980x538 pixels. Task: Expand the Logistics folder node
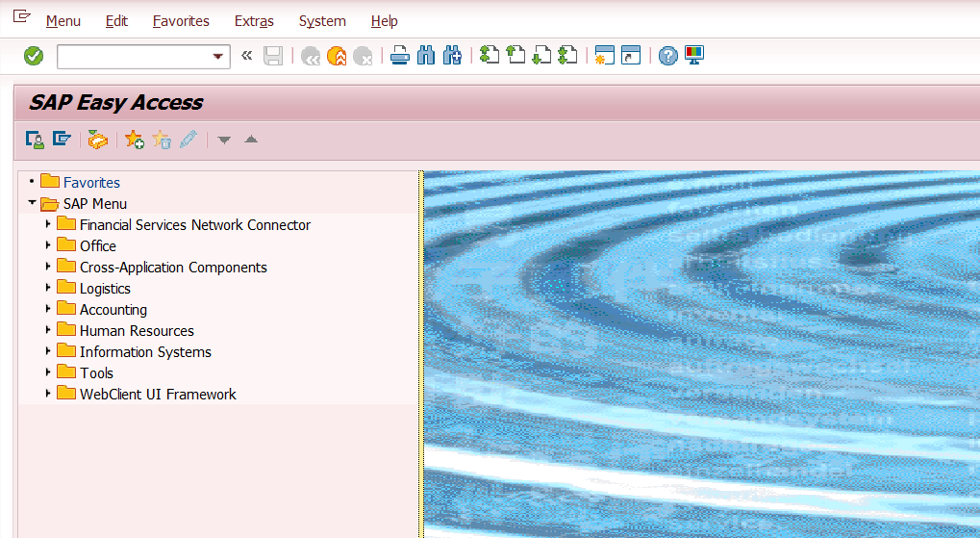point(47,288)
